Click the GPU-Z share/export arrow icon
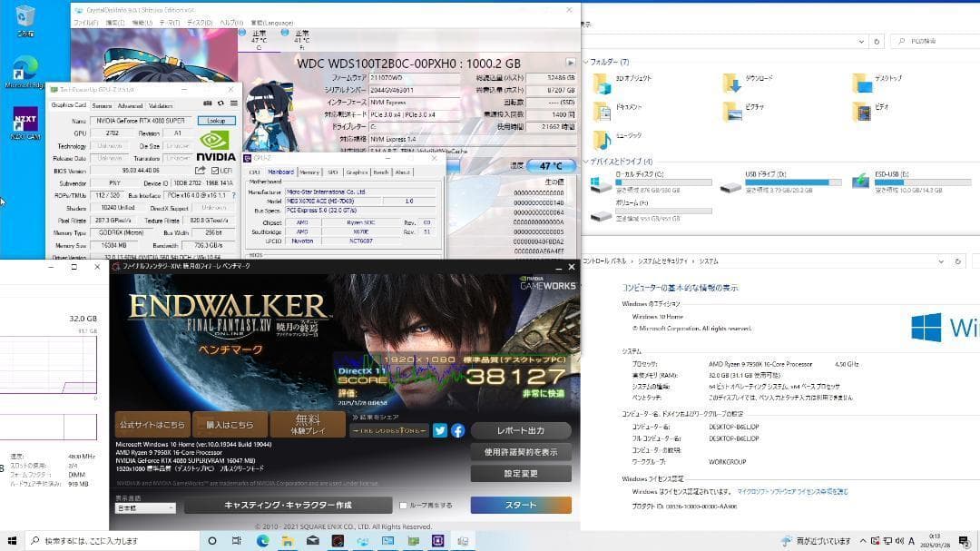 point(201,169)
